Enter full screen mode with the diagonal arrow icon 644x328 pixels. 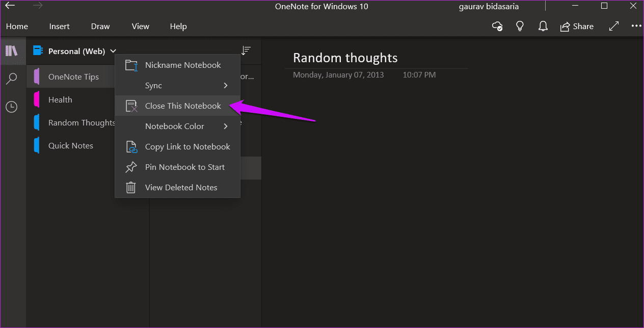614,26
